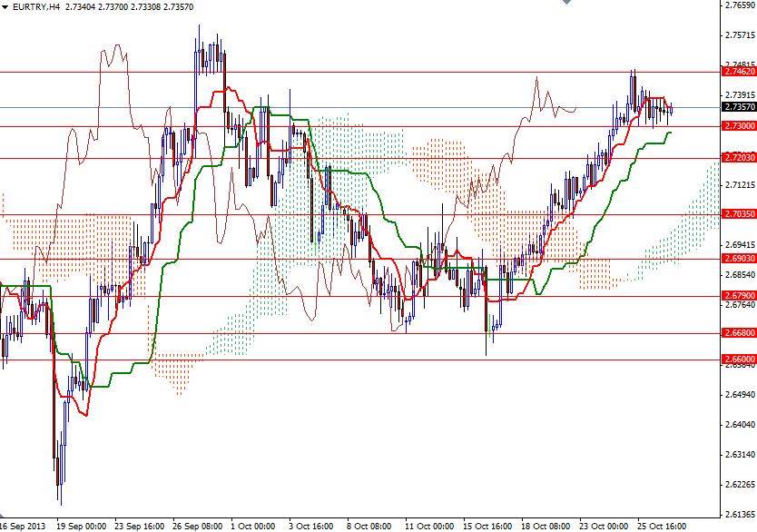Click the 15 Oct 16:00 time label

pyautogui.click(x=487, y=524)
